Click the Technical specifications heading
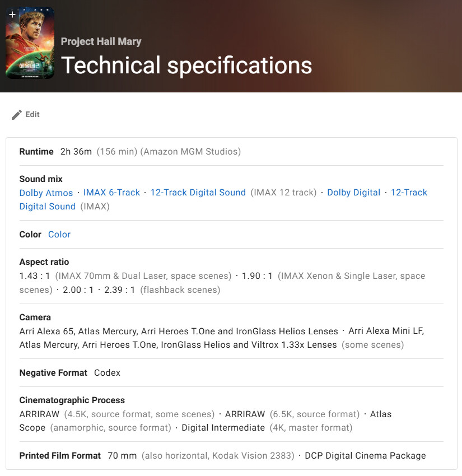The height and width of the screenshot is (476, 462). 186,65
